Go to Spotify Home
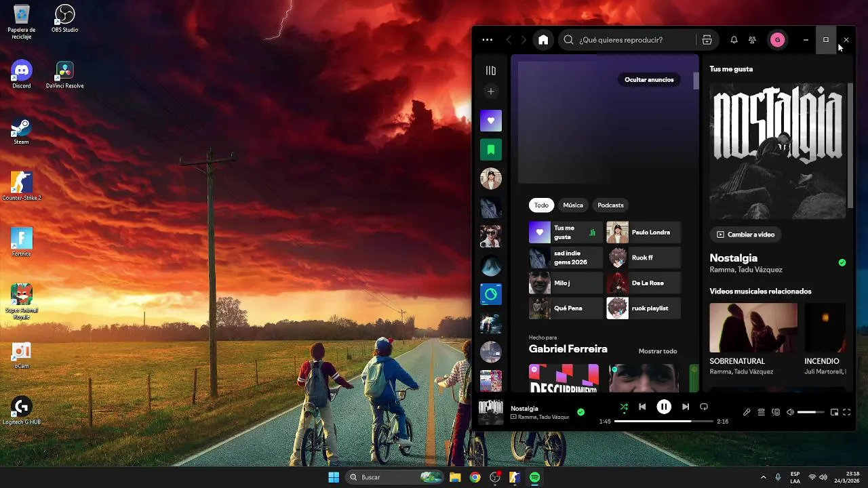This screenshot has width=868, height=488. (543, 40)
